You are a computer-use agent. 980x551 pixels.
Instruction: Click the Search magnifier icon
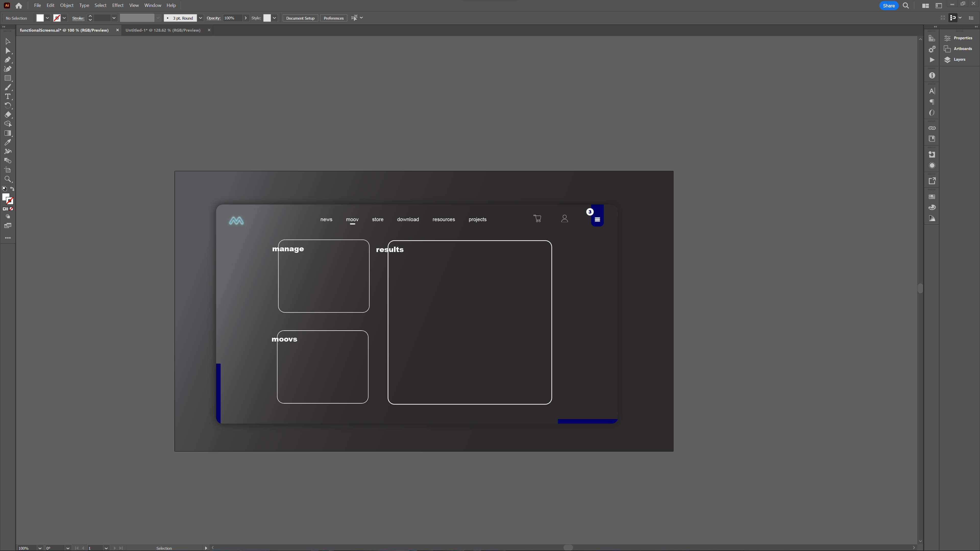tap(906, 6)
